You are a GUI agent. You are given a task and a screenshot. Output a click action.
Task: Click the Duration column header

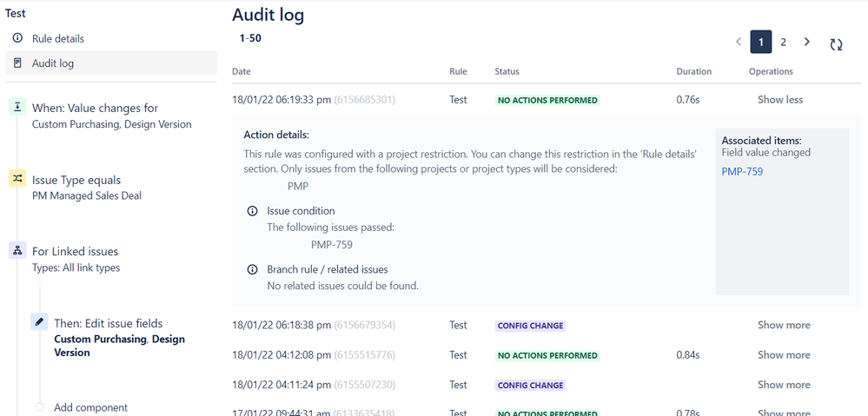click(x=693, y=71)
